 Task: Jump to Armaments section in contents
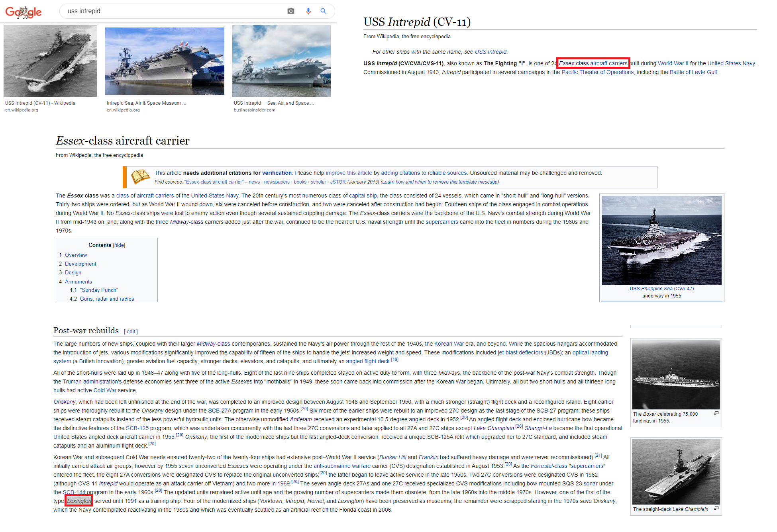[78, 282]
